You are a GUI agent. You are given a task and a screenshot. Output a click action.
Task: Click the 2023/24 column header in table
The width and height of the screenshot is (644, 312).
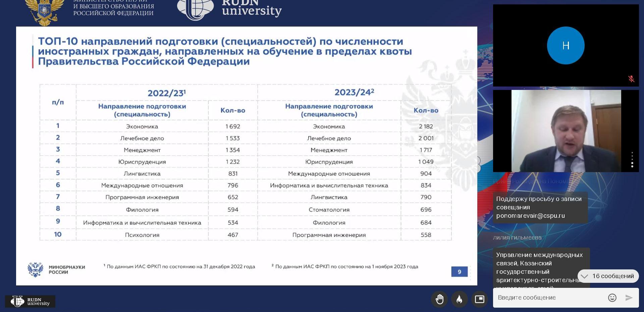(x=354, y=92)
